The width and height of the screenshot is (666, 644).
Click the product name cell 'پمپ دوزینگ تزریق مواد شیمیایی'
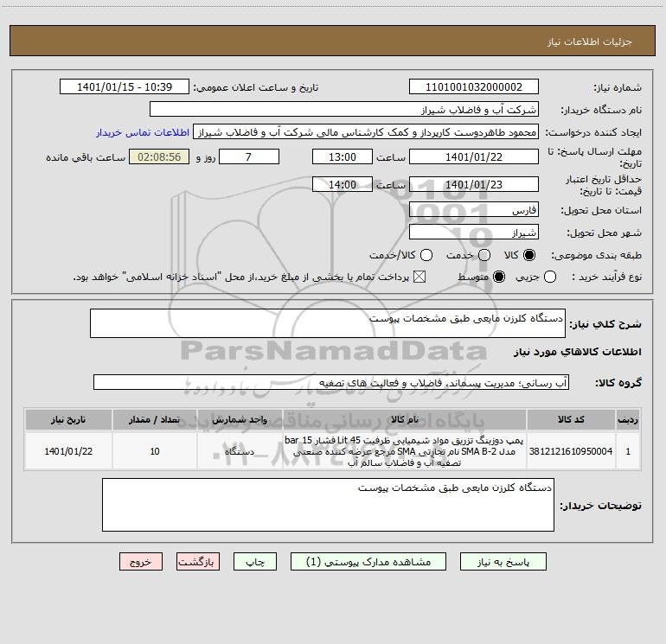tap(405, 451)
